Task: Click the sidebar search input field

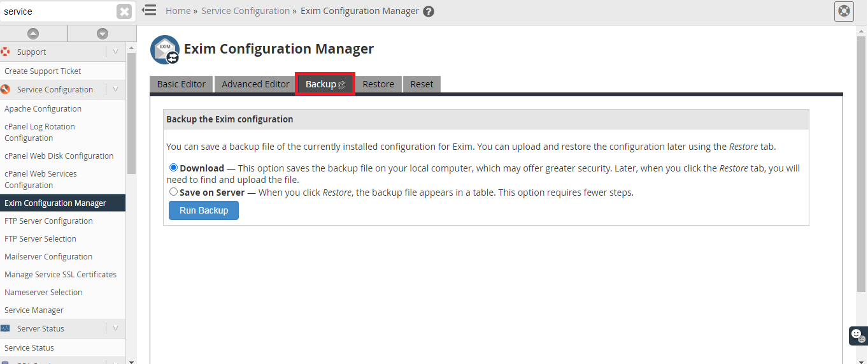Action: tap(59, 11)
